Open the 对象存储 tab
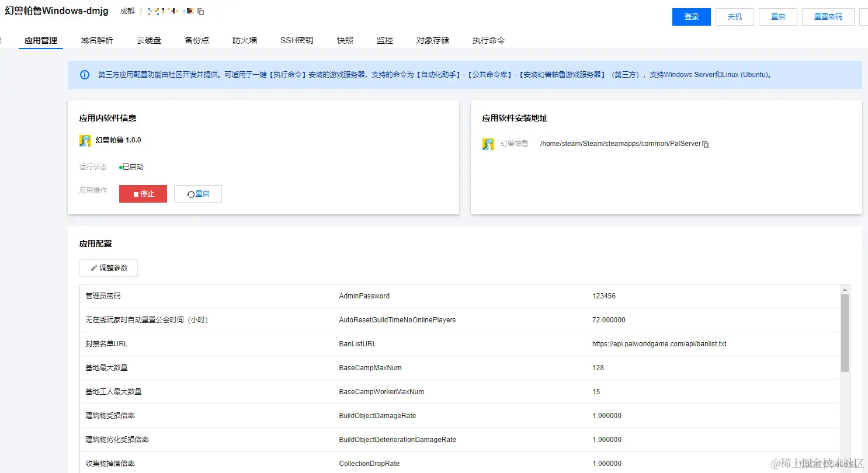868x473 pixels. (x=433, y=40)
